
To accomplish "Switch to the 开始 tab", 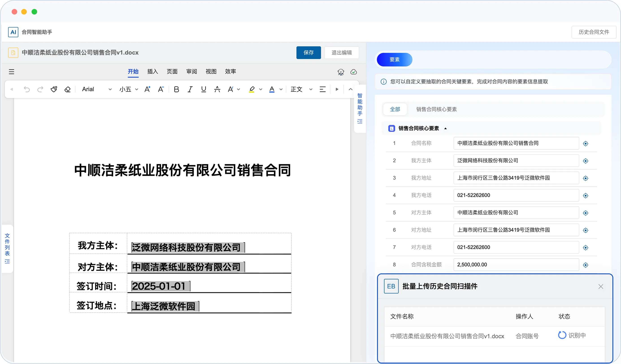I will (x=133, y=71).
